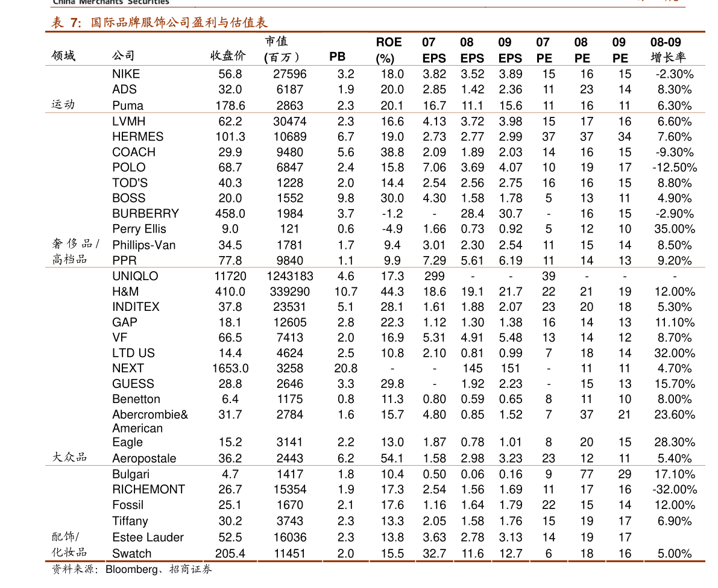The width and height of the screenshot is (718, 588).
Task: Click the 大众品 category label
Action: [69, 457]
